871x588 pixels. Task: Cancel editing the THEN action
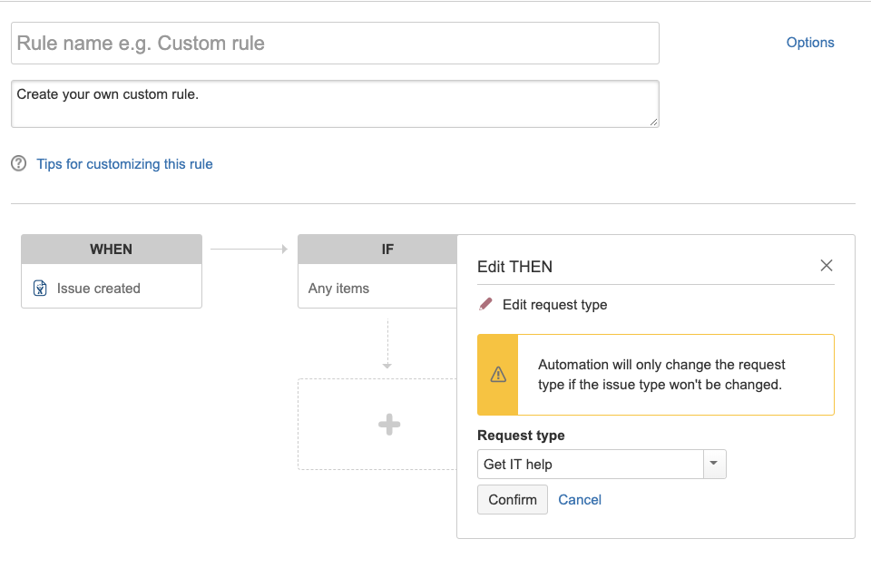point(580,500)
